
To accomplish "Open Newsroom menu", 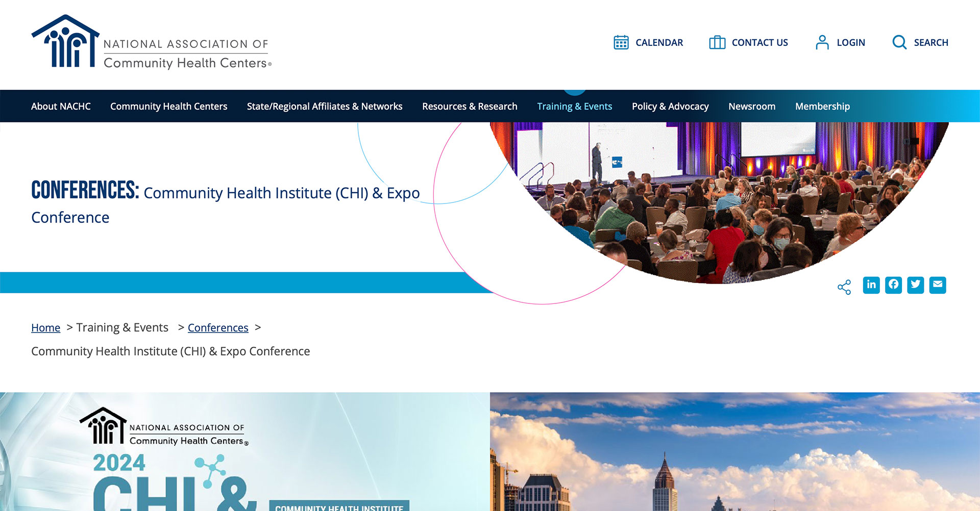I will (x=752, y=107).
